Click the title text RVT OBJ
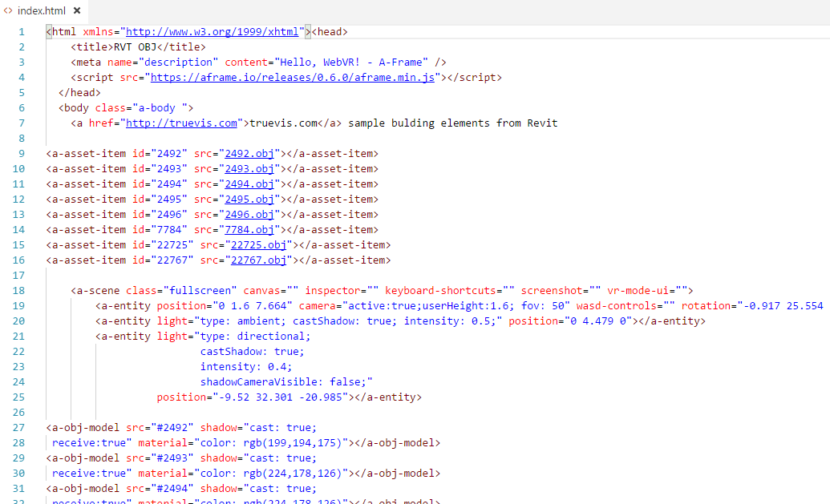This screenshot has height=504, width=830. click(136, 47)
